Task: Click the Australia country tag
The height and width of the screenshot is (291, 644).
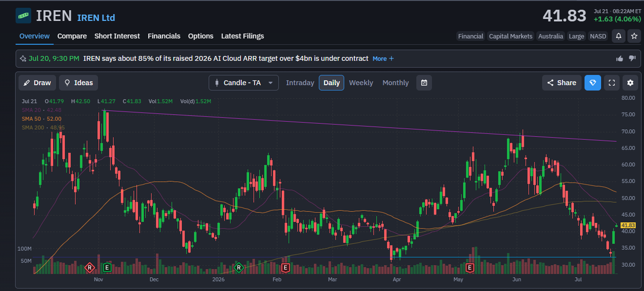Action: pos(551,36)
